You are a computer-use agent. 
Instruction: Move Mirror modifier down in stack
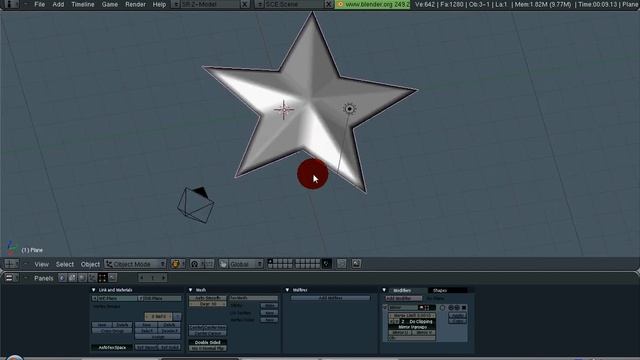tap(457, 307)
